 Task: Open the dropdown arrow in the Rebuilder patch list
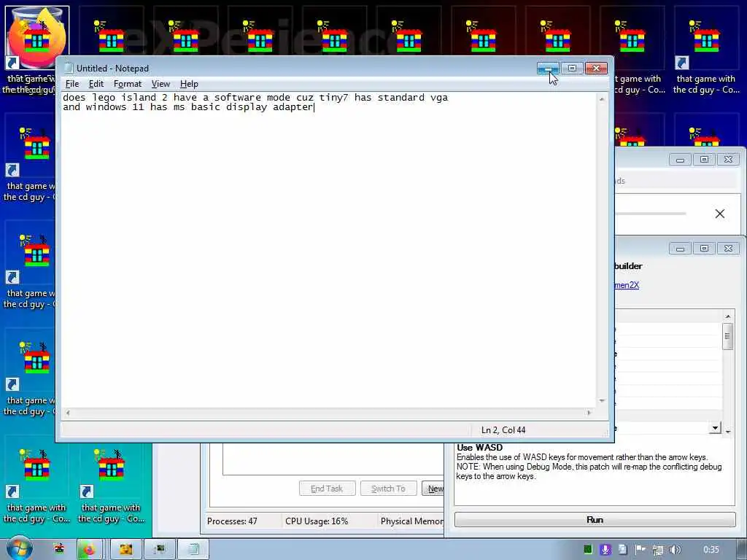click(x=715, y=428)
